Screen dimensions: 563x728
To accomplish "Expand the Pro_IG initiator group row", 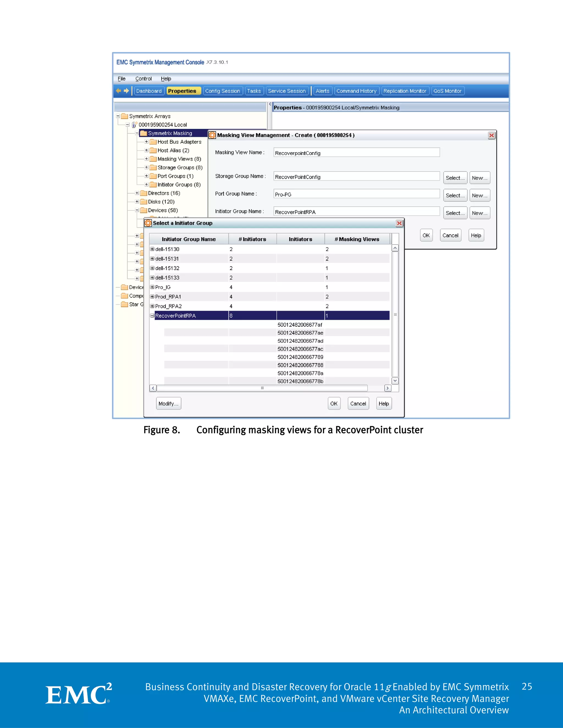I will coord(152,287).
